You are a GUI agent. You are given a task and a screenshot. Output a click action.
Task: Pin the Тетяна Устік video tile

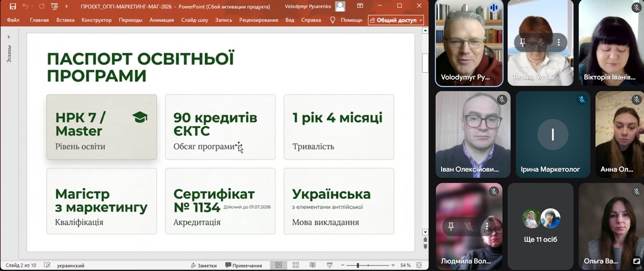coord(523,43)
